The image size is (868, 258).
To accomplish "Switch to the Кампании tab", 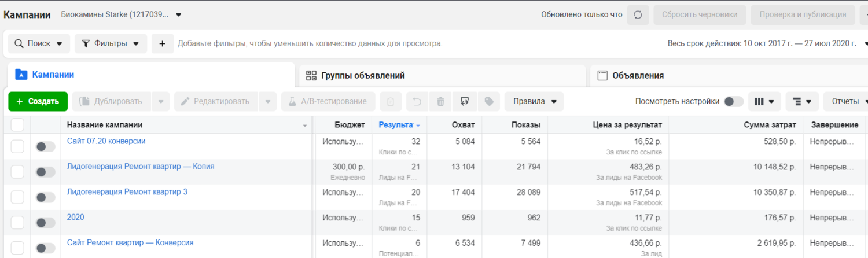I will tap(150, 75).
